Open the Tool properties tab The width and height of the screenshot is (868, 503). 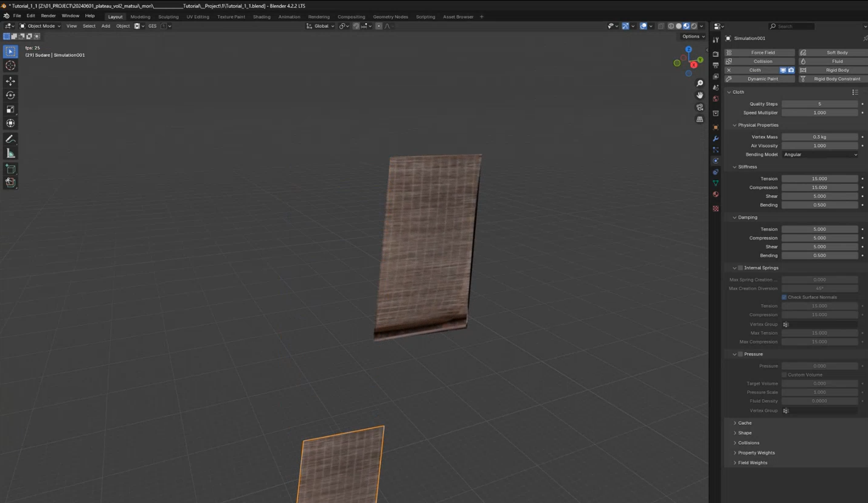(715, 40)
